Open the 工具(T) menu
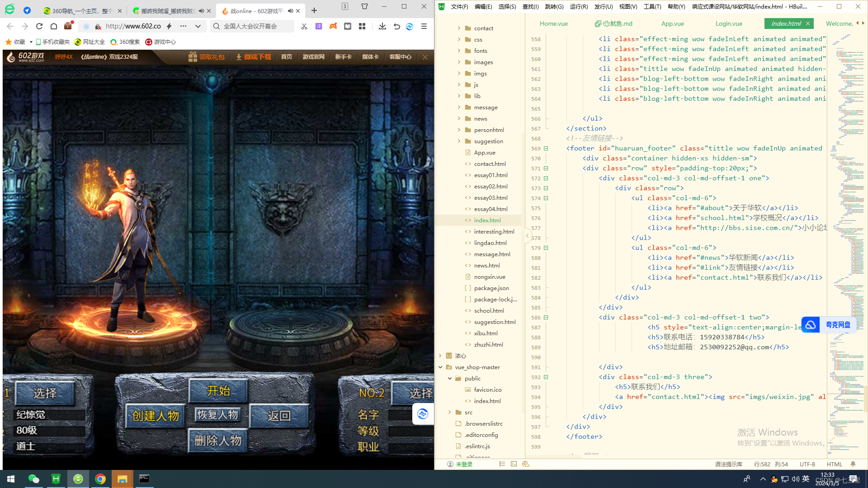This screenshot has width=868, height=488. [x=652, y=6]
